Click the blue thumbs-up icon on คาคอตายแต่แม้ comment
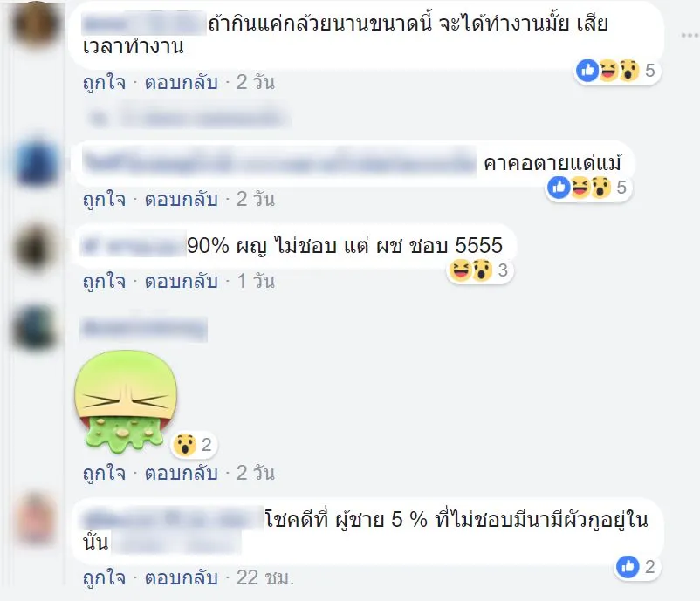 pos(559,187)
